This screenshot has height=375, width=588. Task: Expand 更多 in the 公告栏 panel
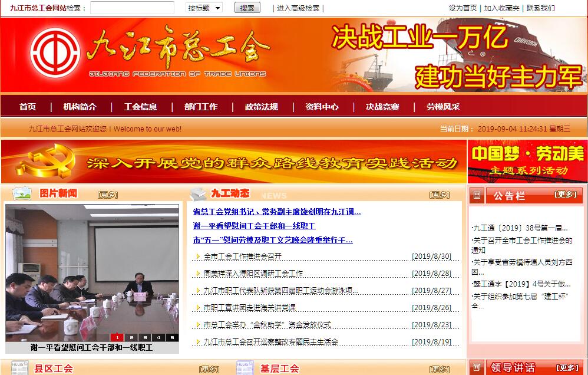(566, 195)
